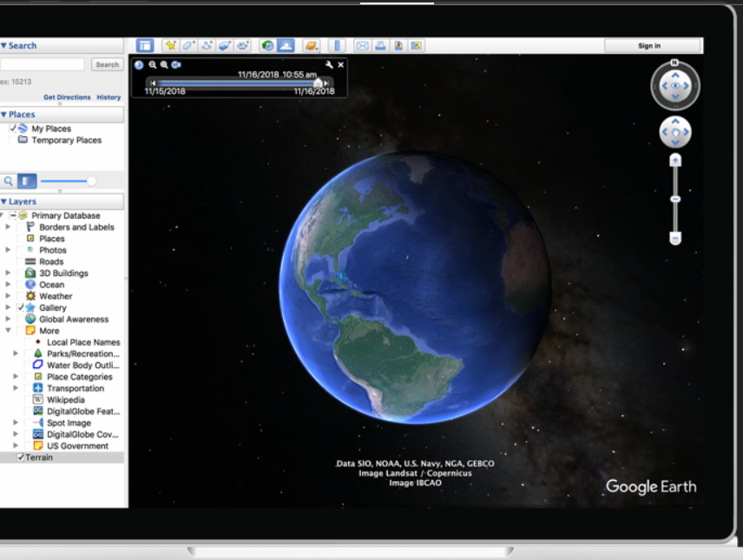Open the Get Directions link
The width and height of the screenshot is (743, 560).
click(x=67, y=97)
